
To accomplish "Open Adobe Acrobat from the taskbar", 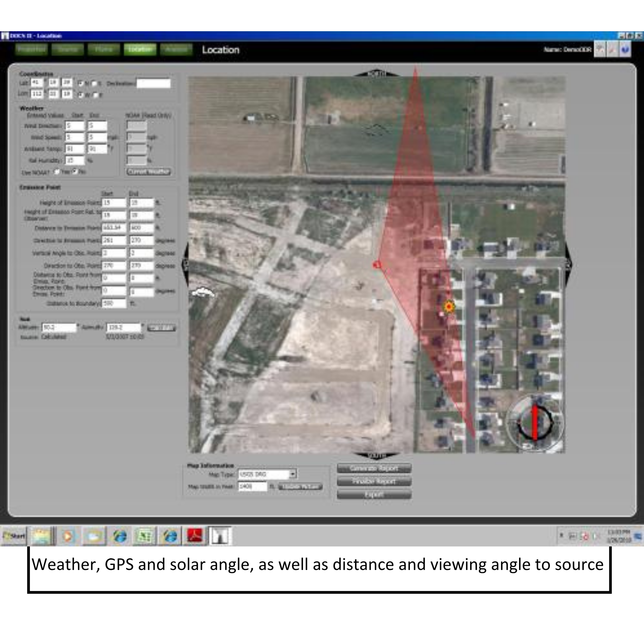I will [195, 536].
